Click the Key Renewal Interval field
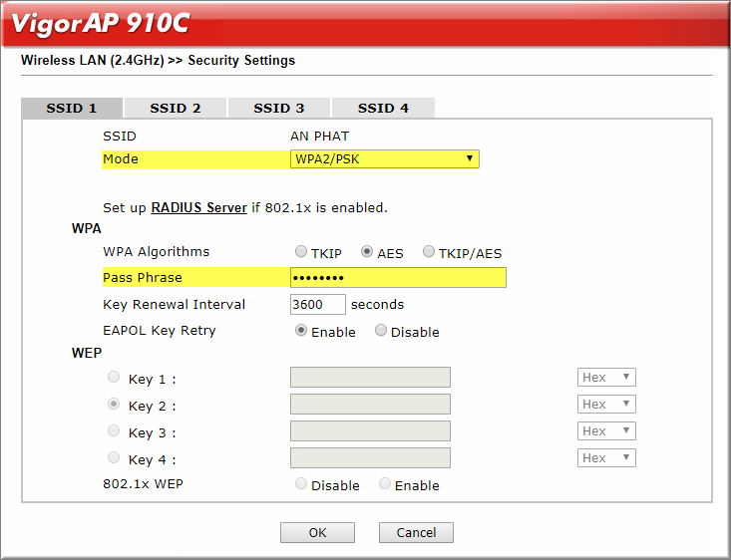The image size is (731, 560). (318, 304)
